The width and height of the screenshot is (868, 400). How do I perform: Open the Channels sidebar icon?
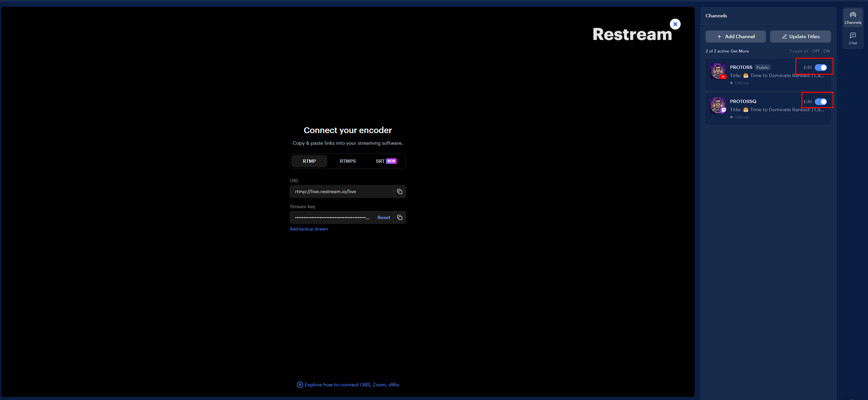(853, 18)
